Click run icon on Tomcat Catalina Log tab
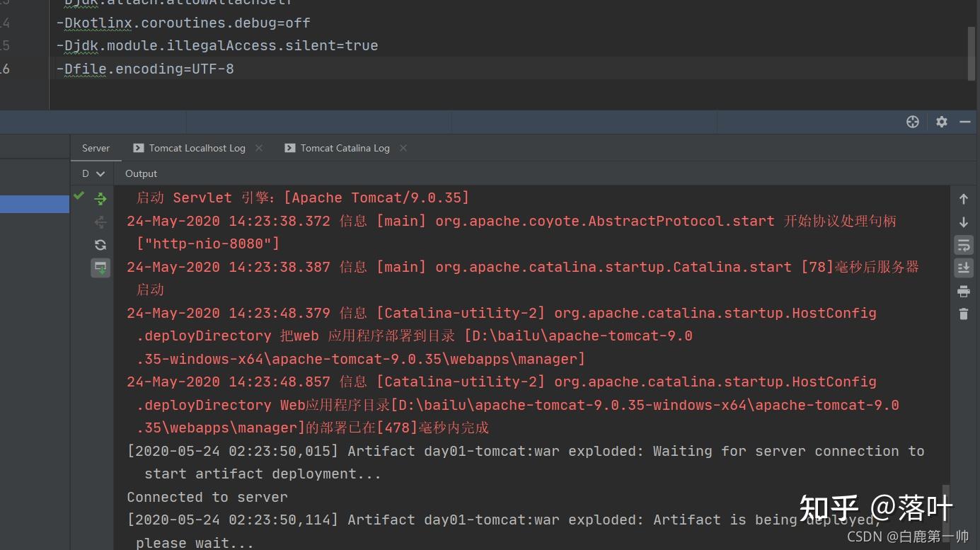 [289, 148]
